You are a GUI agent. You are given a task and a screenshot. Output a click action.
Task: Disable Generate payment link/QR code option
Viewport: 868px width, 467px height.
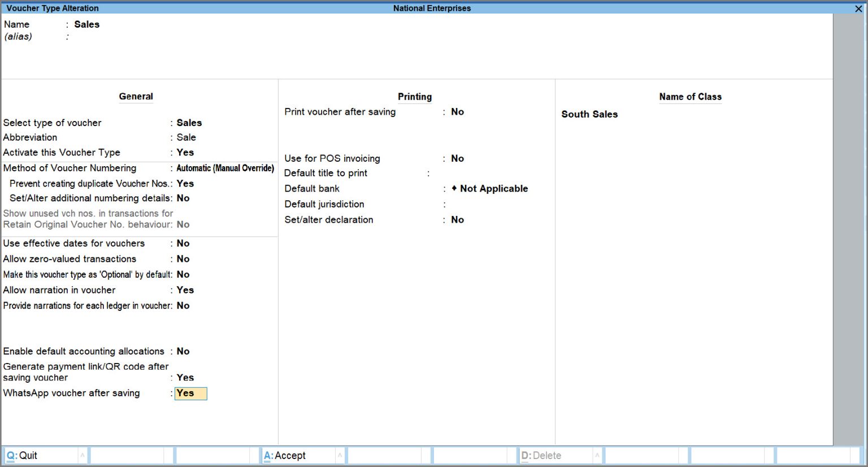[185, 377]
